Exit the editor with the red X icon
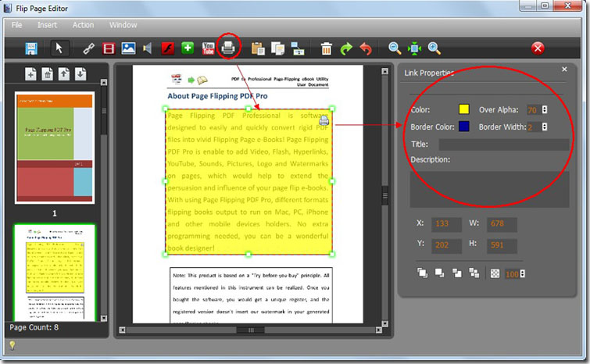 (538, 48)
